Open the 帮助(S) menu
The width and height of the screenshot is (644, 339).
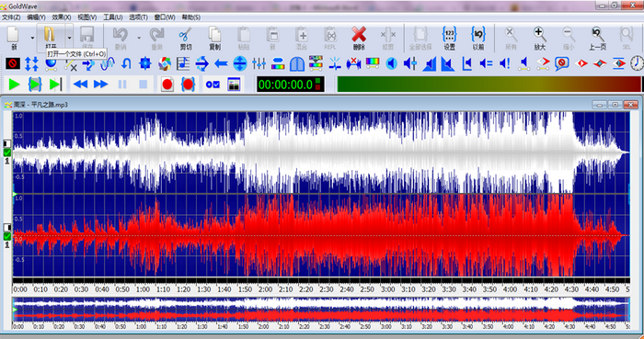[x=191, y=17]
